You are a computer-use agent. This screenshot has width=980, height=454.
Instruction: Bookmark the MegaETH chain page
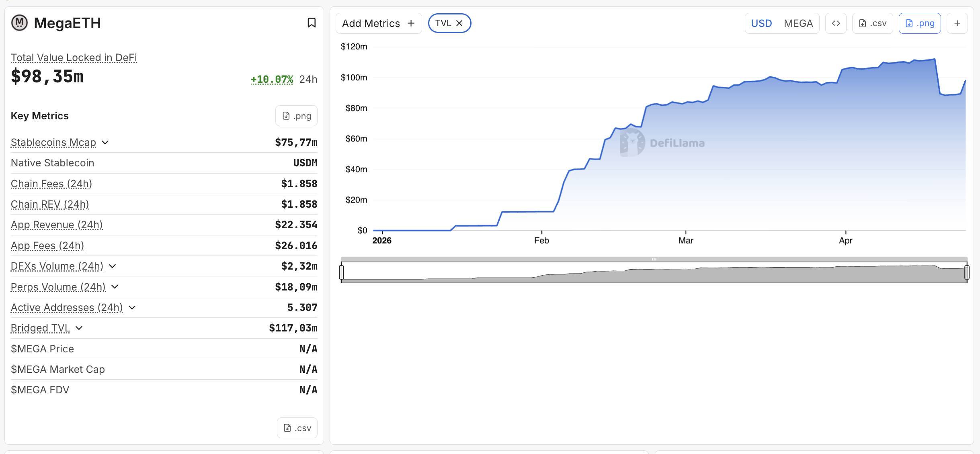click(312, 23)
